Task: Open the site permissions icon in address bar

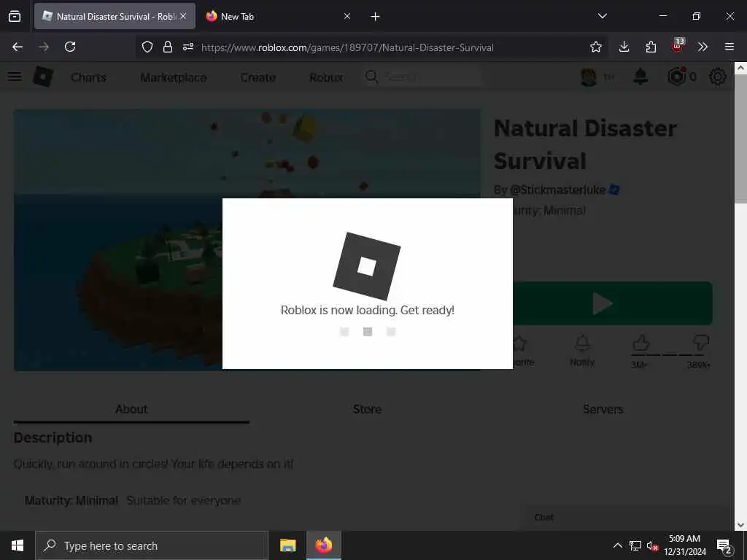Action: tap(188, 47)
